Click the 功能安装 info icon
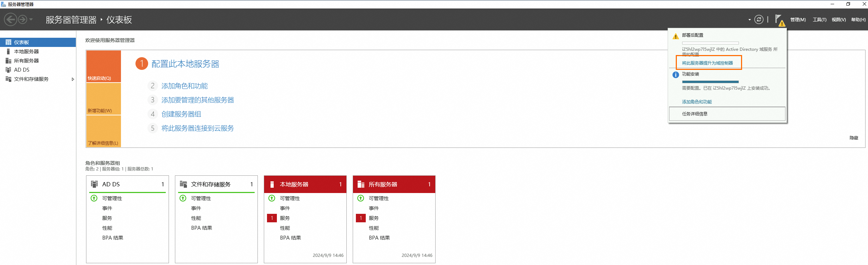This screenshot has width=868, height=265. (x=675, y=75)
